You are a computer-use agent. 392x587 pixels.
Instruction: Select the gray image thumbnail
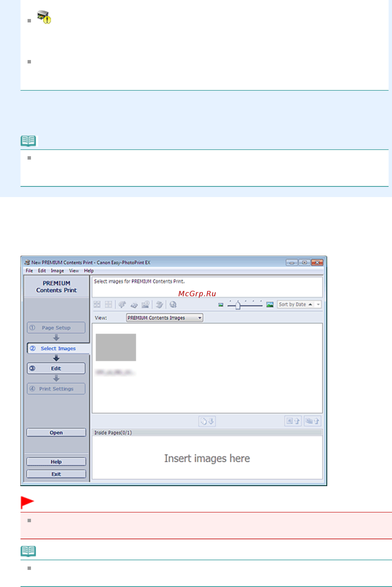(116, 347)
